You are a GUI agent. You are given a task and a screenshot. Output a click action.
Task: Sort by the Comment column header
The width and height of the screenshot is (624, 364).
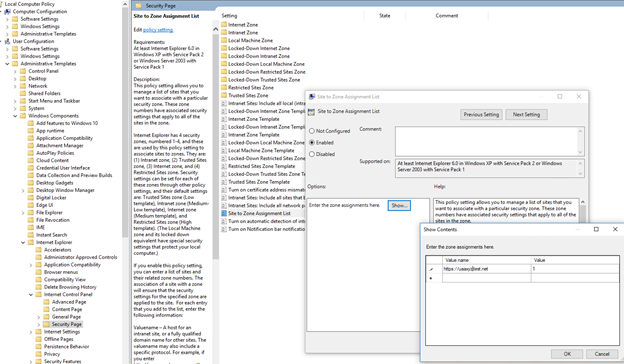pos(447,16)
